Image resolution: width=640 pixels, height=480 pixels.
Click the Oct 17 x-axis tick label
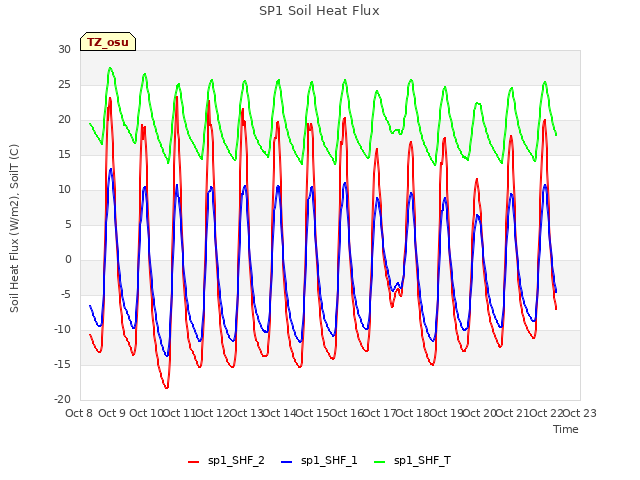[x=380, y=413]
